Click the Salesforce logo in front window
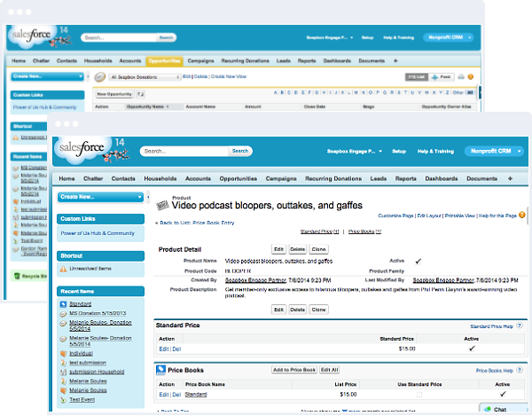Screen dimensions: 532x416 click(82, 148)
